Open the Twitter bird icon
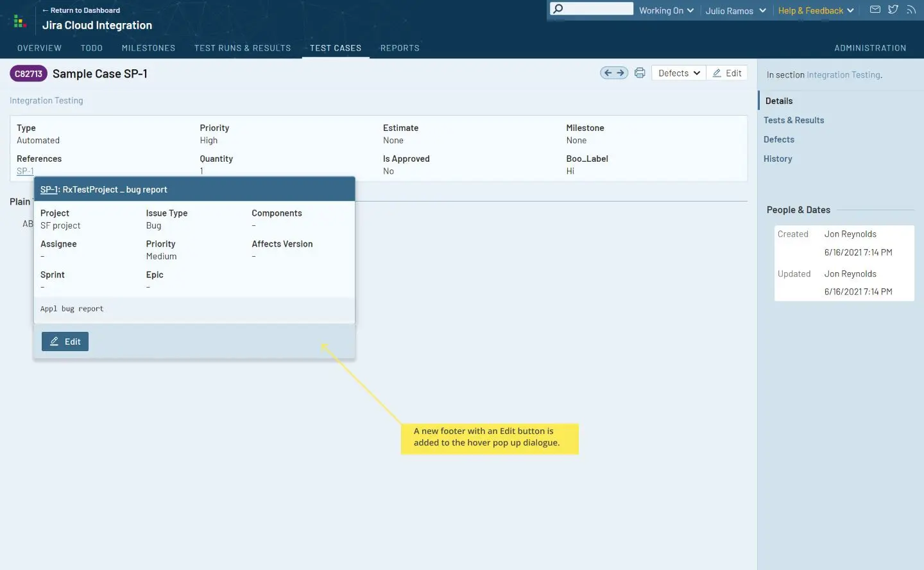Image resolution: width=924 pixels, height=570 pixels. [x=893, y=10]
